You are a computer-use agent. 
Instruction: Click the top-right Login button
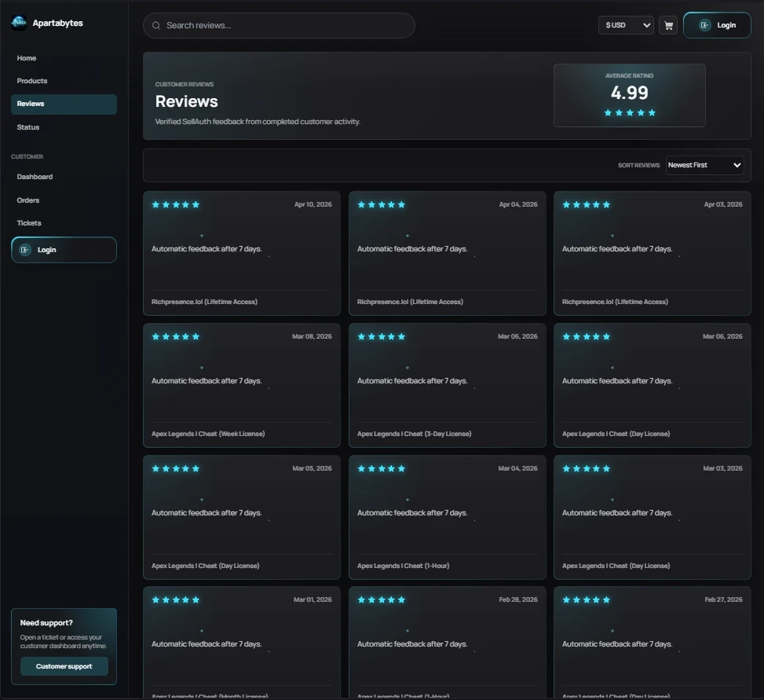point(717,25)
